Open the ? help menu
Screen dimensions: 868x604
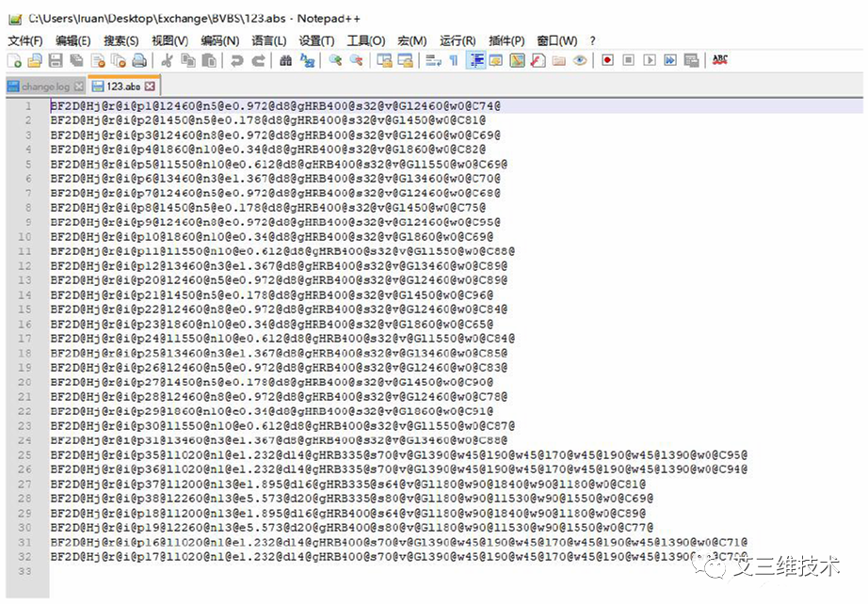pos(592,41)
